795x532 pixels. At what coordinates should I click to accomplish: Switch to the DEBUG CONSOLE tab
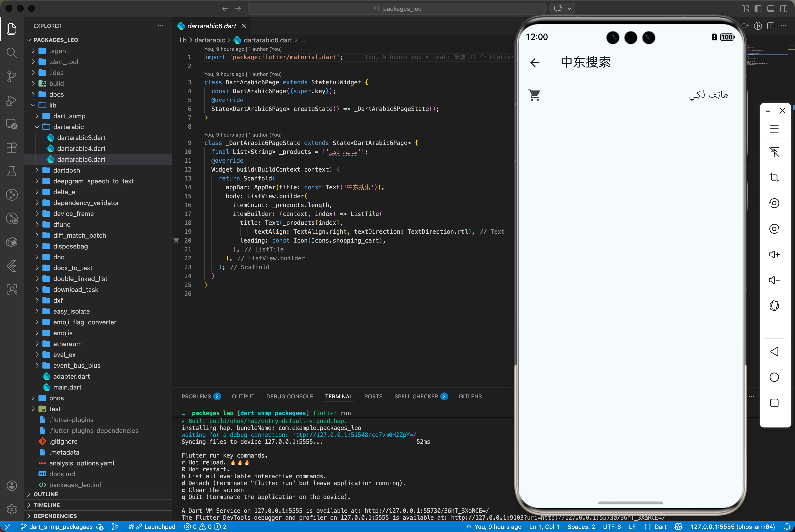[x=289, y=396]
